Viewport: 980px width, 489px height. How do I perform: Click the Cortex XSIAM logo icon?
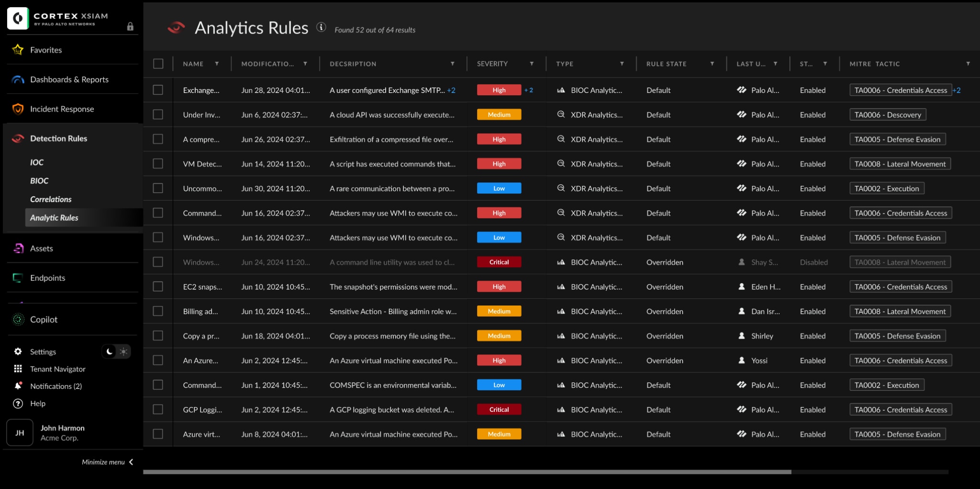tap(18, 18)
